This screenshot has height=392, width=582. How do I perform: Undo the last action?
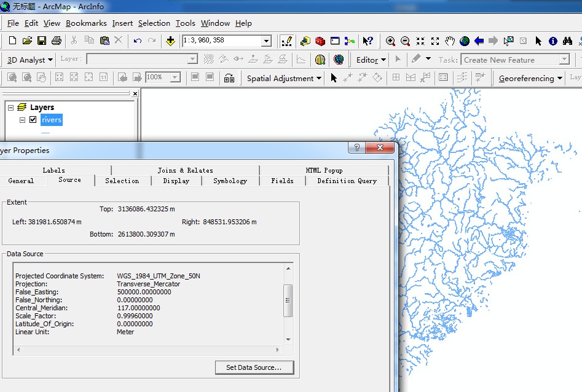[137, 41]
